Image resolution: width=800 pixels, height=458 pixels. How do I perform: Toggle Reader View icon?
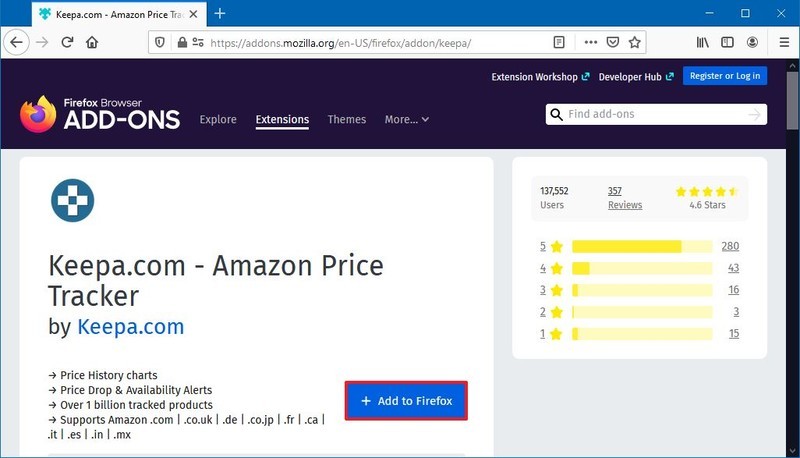click(559, 42)
